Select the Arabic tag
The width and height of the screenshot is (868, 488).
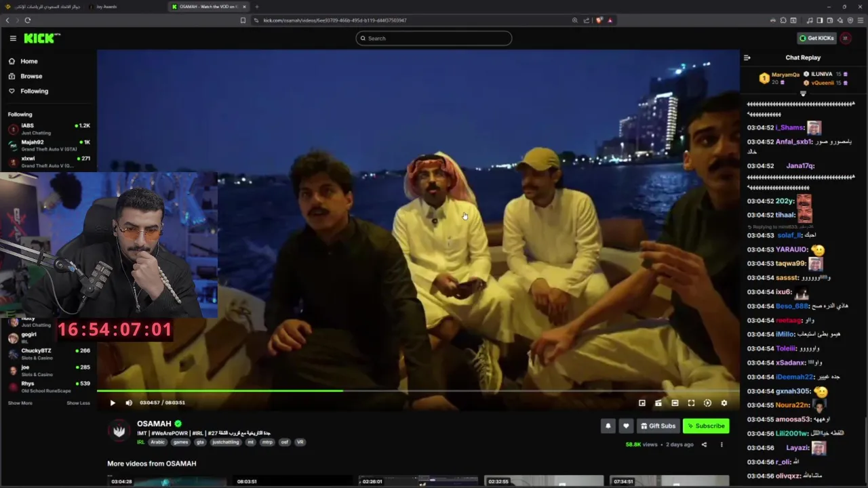(x=157, y=442)
